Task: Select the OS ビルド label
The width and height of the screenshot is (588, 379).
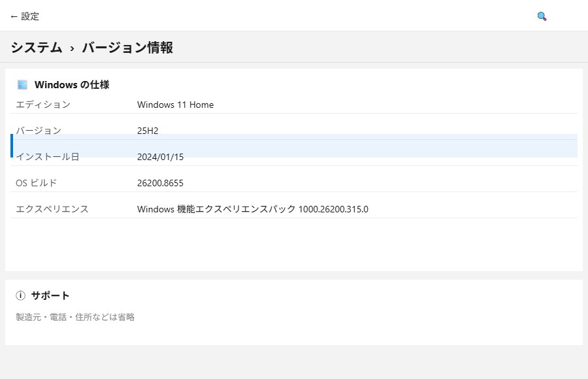Action: pyautogui.click(x=36, y=183)
